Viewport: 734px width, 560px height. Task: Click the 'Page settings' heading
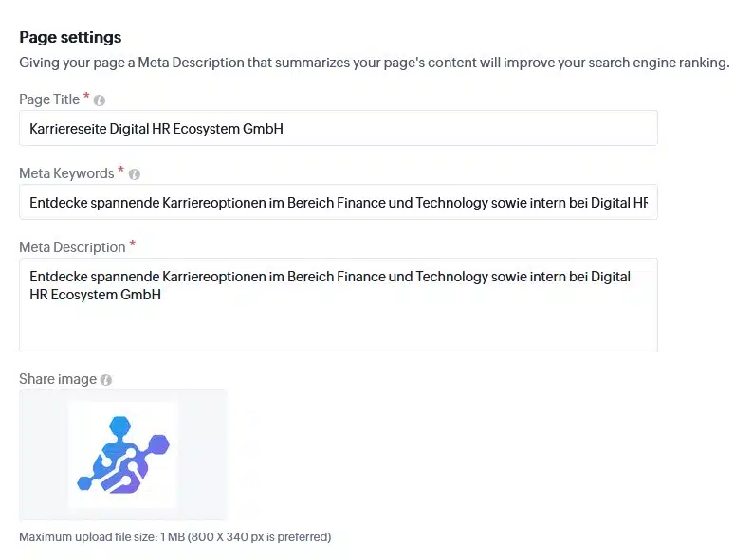70,38
